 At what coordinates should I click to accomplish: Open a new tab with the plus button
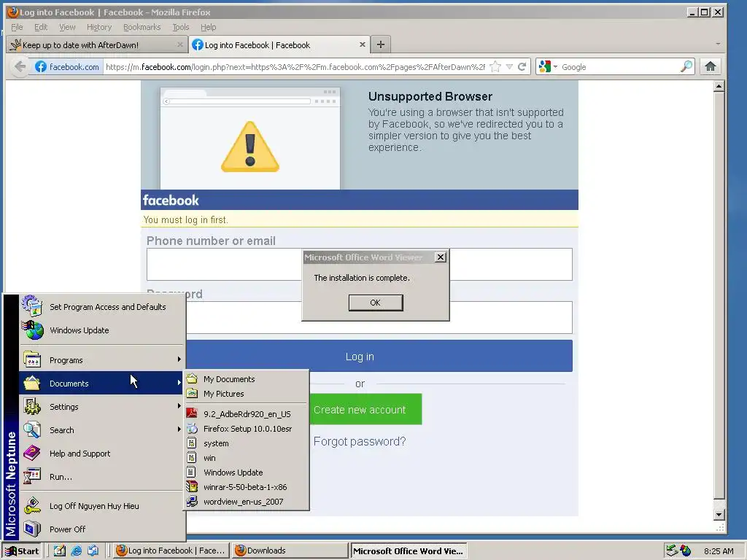[380, 44]
